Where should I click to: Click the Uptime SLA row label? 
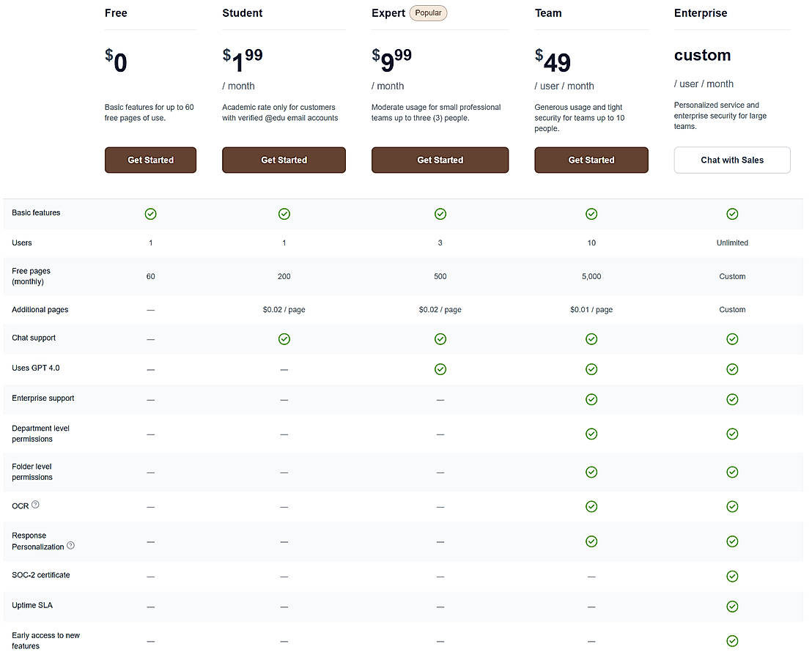tap(32, 605)
